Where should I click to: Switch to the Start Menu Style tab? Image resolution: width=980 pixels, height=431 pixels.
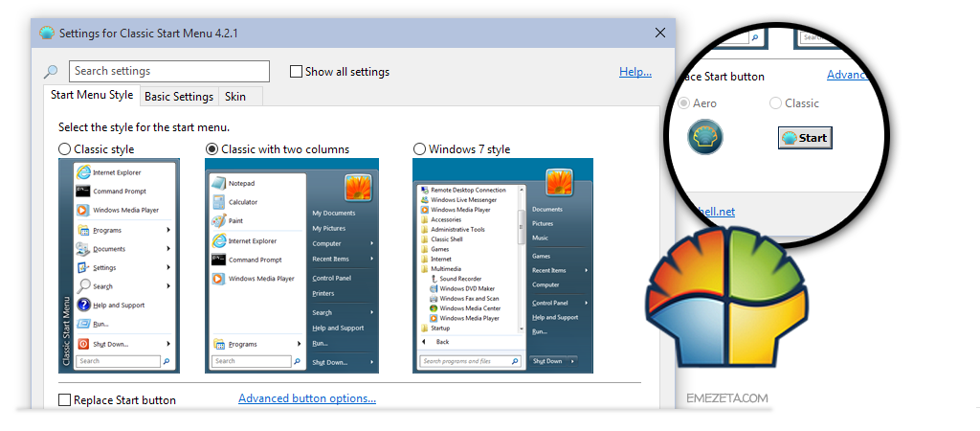coord(92,95)
